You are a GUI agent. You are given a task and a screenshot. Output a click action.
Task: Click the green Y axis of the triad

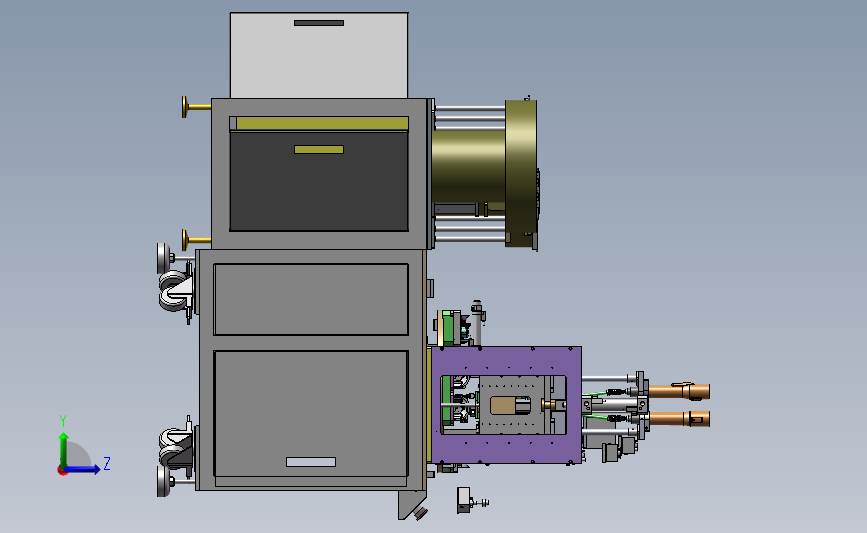[x=63, y=449]
